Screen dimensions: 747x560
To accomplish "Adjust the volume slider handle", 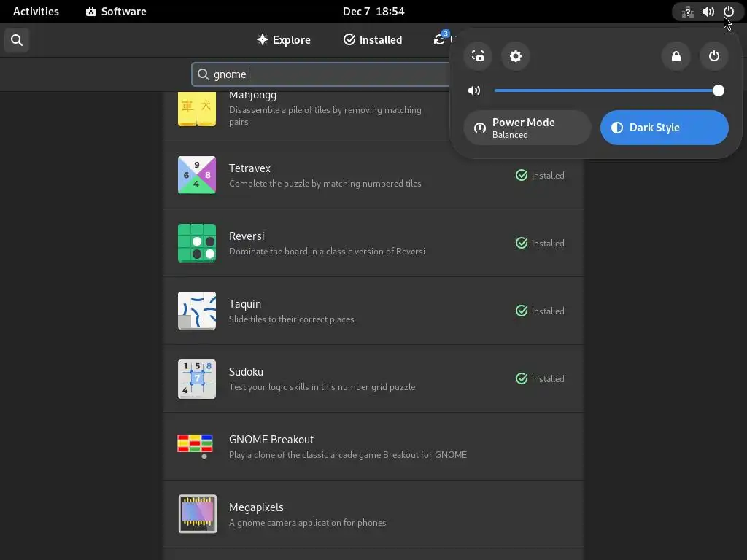I will 719,90.
